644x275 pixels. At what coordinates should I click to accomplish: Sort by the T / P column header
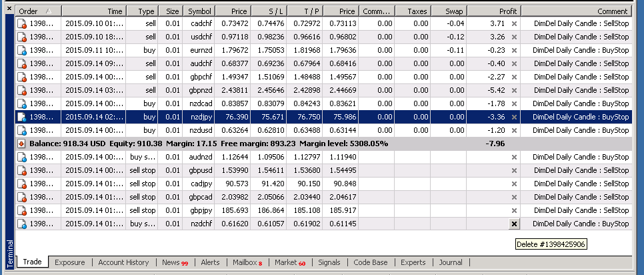coord(305,11)
